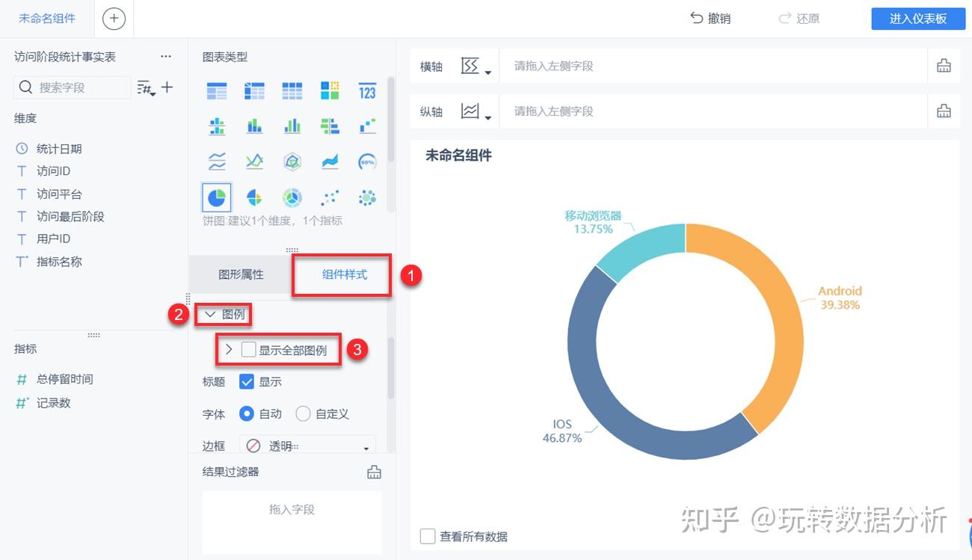The width and height of the screenshot is (972, 560).
Task: Select the 指标看板 123 chart icon
Action: (x=366, y=90)
